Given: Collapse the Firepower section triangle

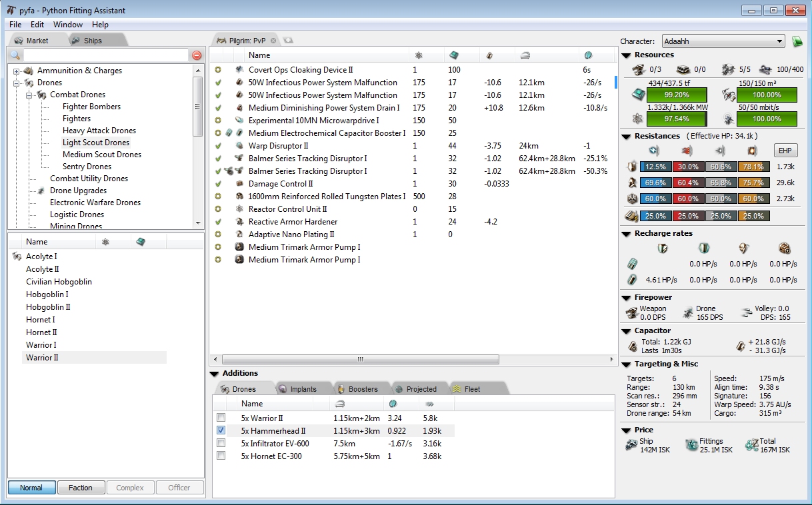Looking at the screenshot, I should point(626,298).
